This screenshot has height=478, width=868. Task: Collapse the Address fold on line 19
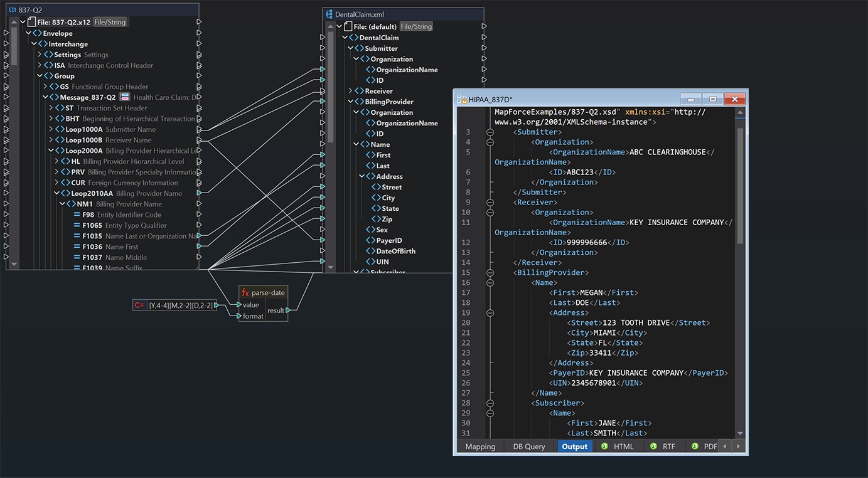490,313
